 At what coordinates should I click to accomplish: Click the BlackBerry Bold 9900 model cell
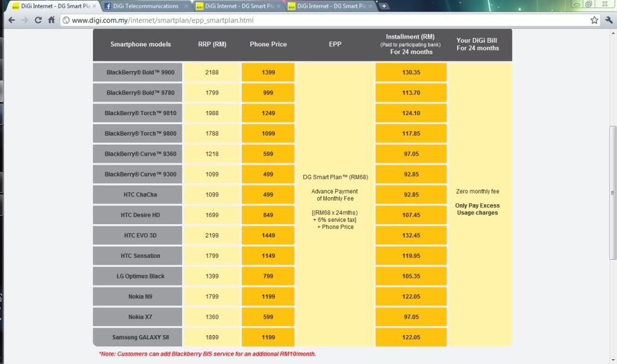pyautogui.click(x=138, y=72)
